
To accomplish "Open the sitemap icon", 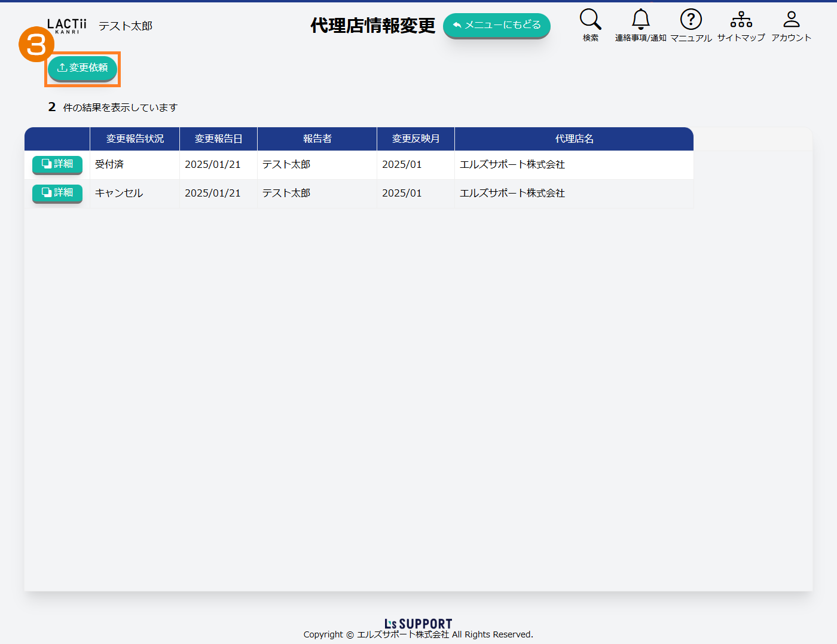I will pos(741,20).
